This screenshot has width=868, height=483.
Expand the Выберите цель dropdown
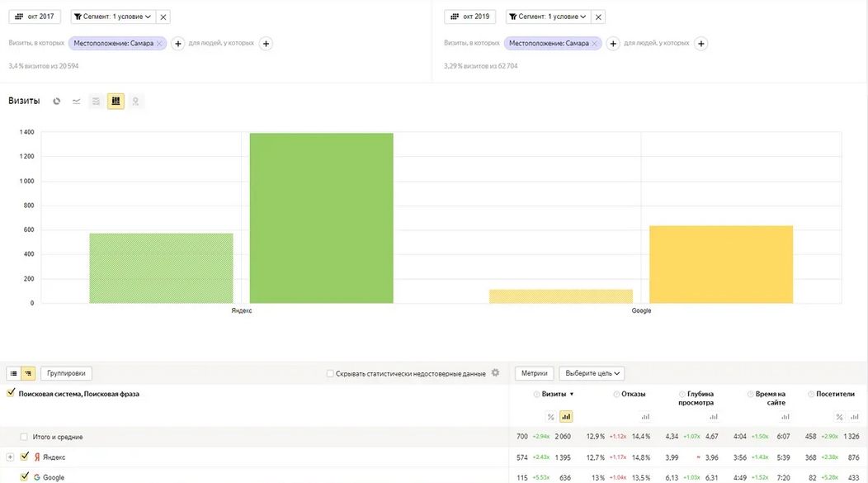592,373
